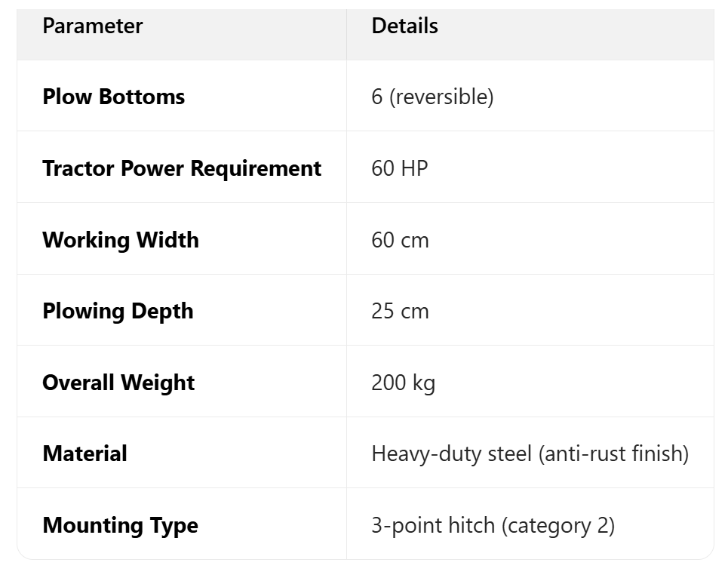This screenshot has height=578, width=728.
Task: Select the Working Width label
Action: pyautogui.click(x=121, y=240)
